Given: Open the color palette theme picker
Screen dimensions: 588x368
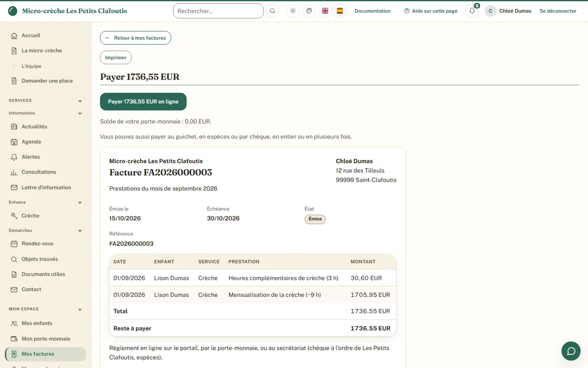Looking at the screenshot, I should [x=309, y=11].
